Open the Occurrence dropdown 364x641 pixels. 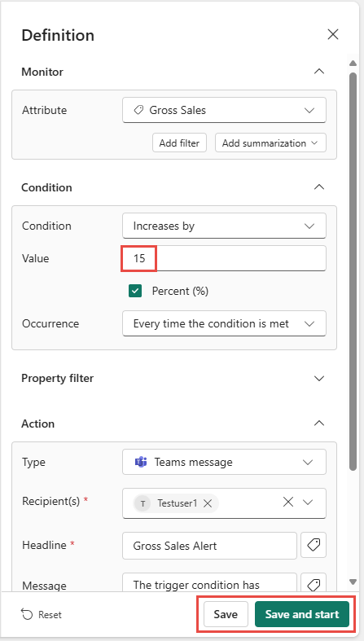coord(224,324)
